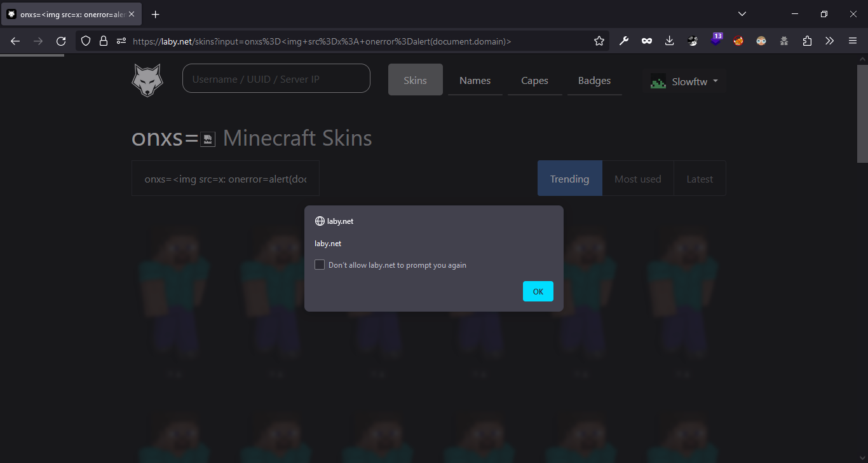Click the grey spy figure extension icon
The width and height of the screenshot is (868, 463).
click(x=784, y=41)
